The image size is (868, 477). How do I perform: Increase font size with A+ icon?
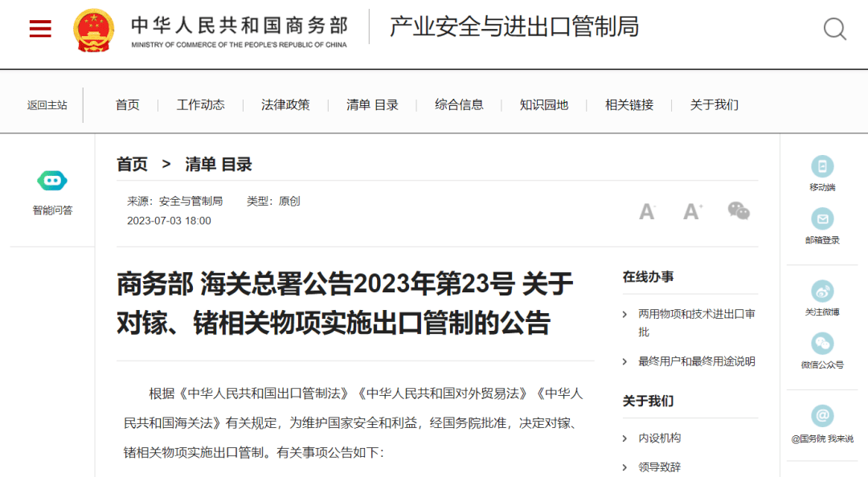pos(693,211)
